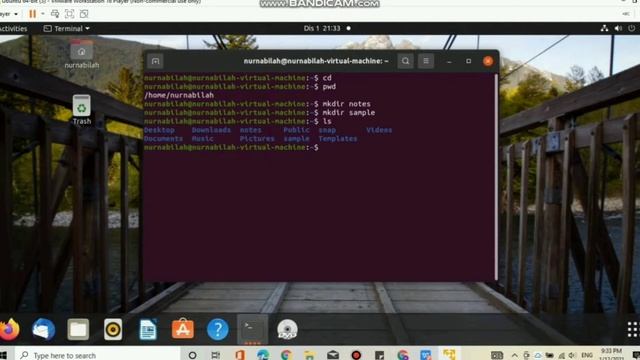Click 'sample' directory in ls output

296,139
